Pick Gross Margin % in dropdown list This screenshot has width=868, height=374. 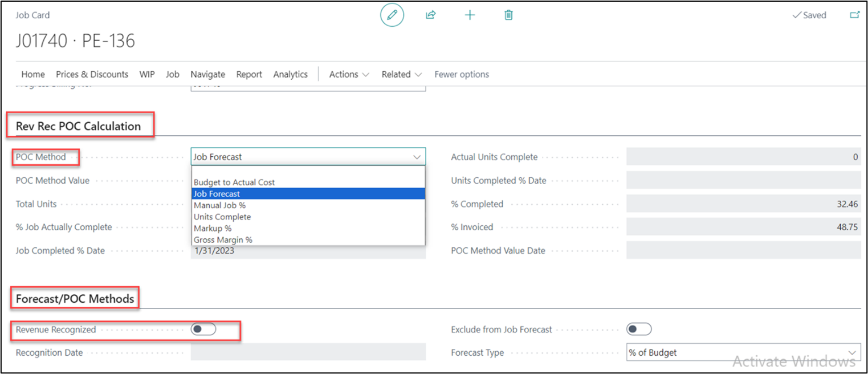click(x=223, y=240)
